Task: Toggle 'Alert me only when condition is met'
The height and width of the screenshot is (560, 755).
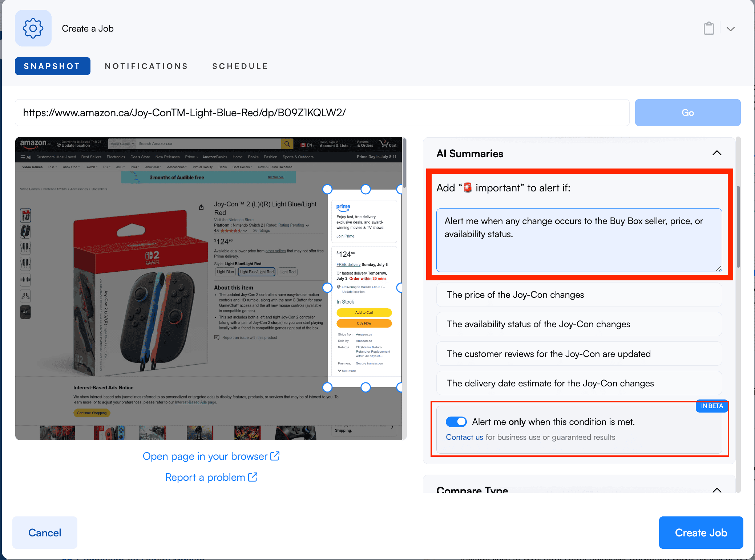Action: click(456, 422)
